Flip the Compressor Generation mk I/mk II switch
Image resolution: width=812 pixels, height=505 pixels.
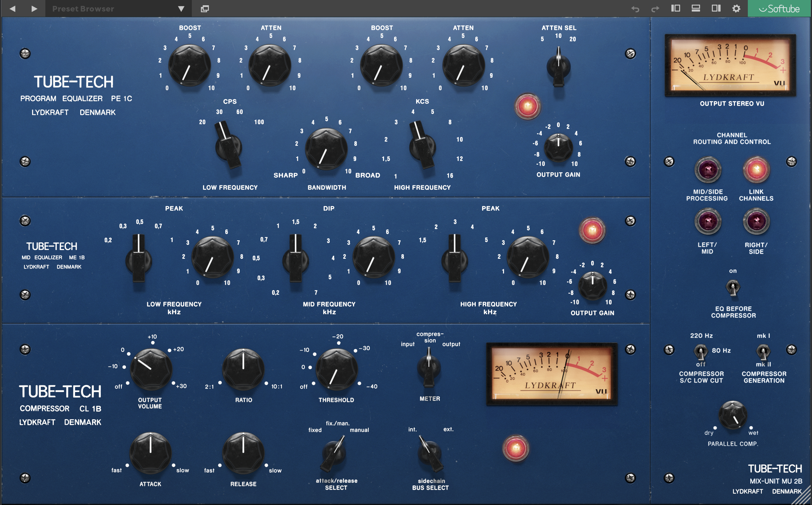(x=763, y=352)
